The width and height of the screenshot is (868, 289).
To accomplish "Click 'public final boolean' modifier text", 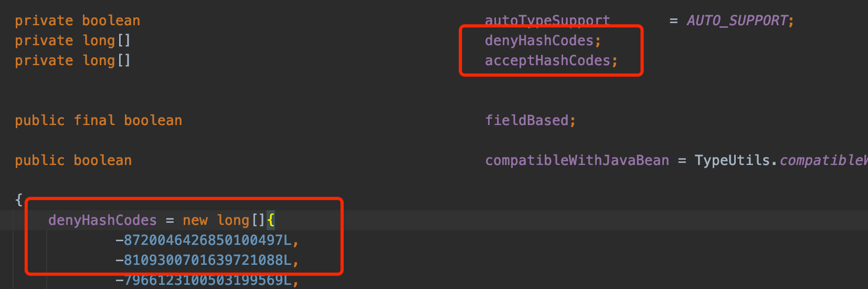I will [99, 120].
